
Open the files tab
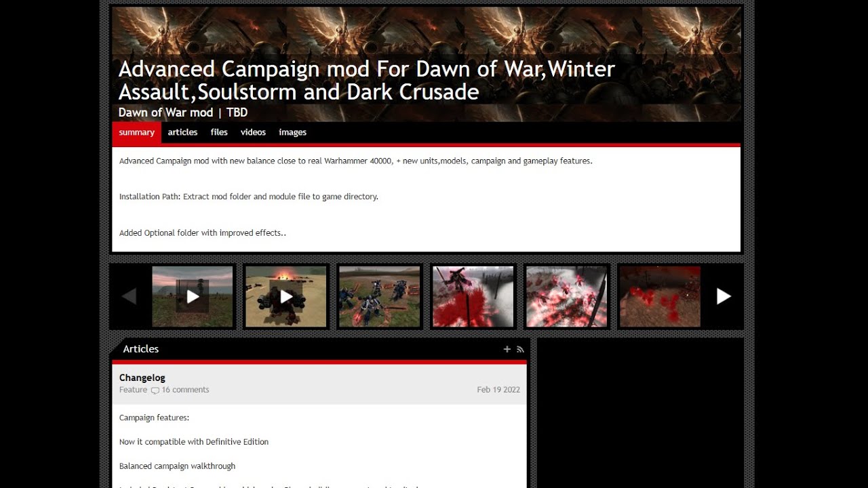pyautogui.click(x=219, y=132)
